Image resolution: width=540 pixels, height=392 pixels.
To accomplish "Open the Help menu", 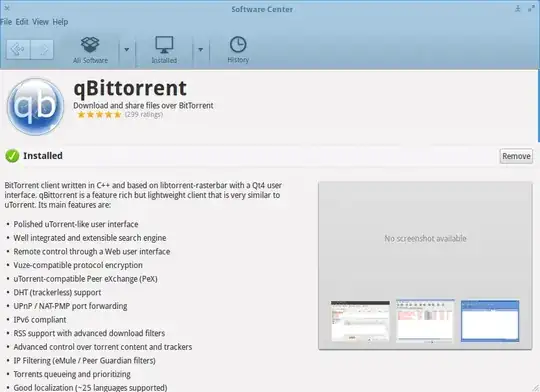I will click(x=60, y=22).
